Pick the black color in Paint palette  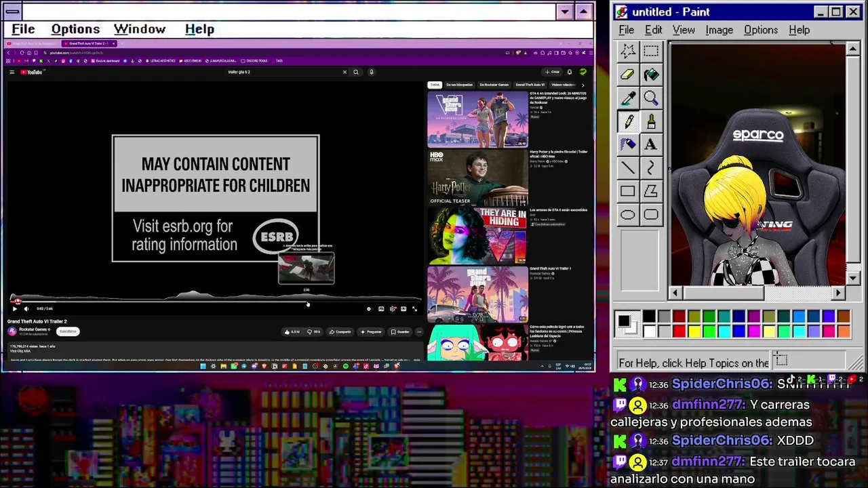[649, 317]
